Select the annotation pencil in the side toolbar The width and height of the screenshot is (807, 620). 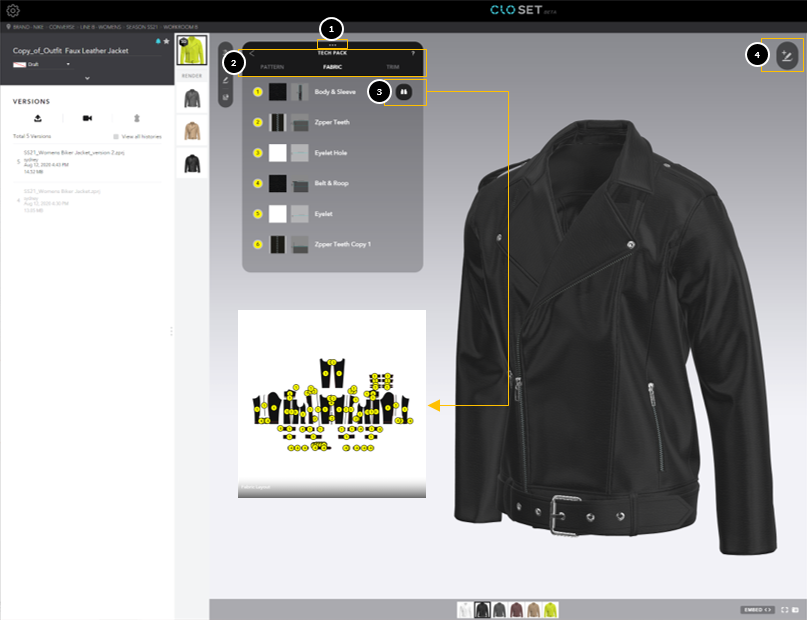coord(225,80)
